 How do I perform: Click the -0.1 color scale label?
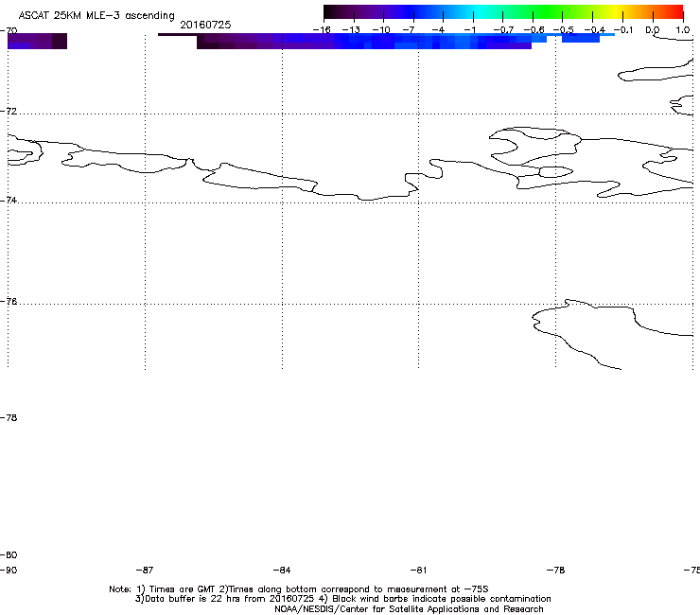pos(623,30)
